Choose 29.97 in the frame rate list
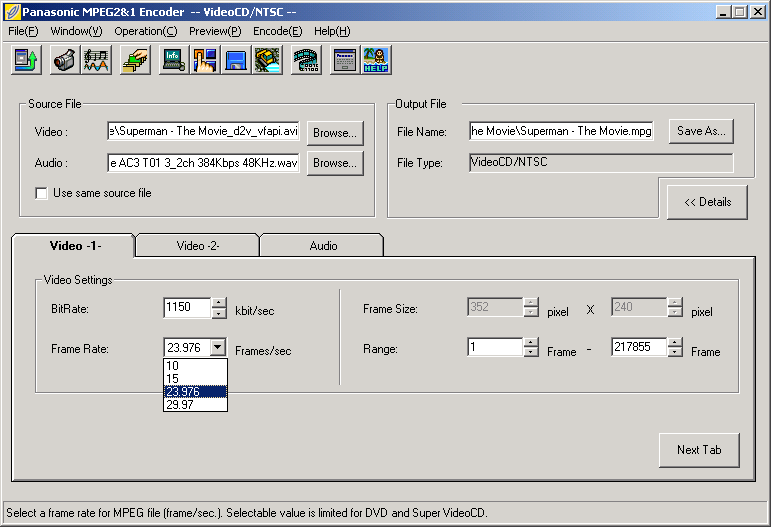771x527 pixels. 195,405
